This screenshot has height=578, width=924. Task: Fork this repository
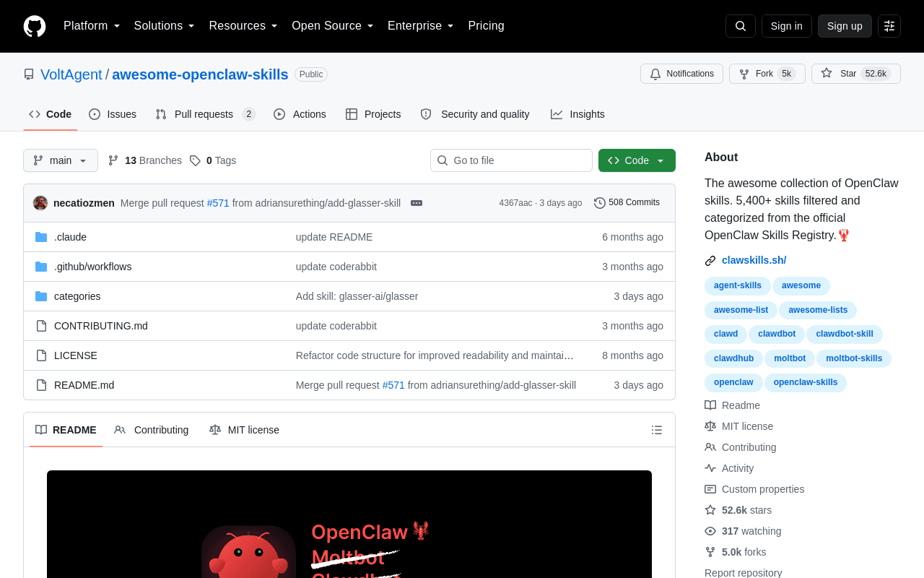767,74
